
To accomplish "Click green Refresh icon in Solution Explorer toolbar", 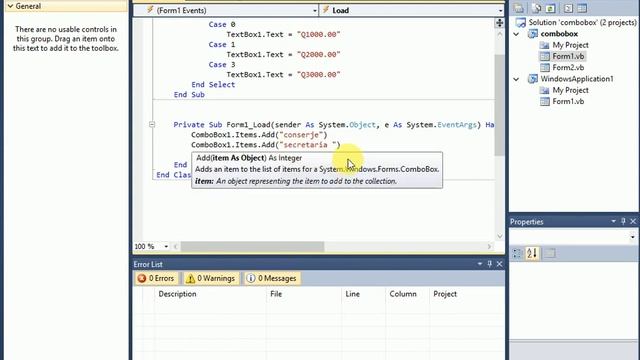I will 550,8.
